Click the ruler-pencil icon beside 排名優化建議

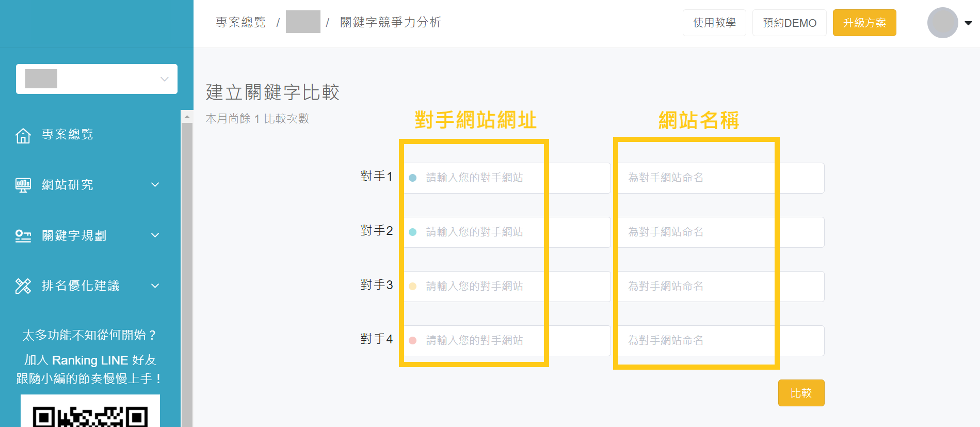pos(23,286)
